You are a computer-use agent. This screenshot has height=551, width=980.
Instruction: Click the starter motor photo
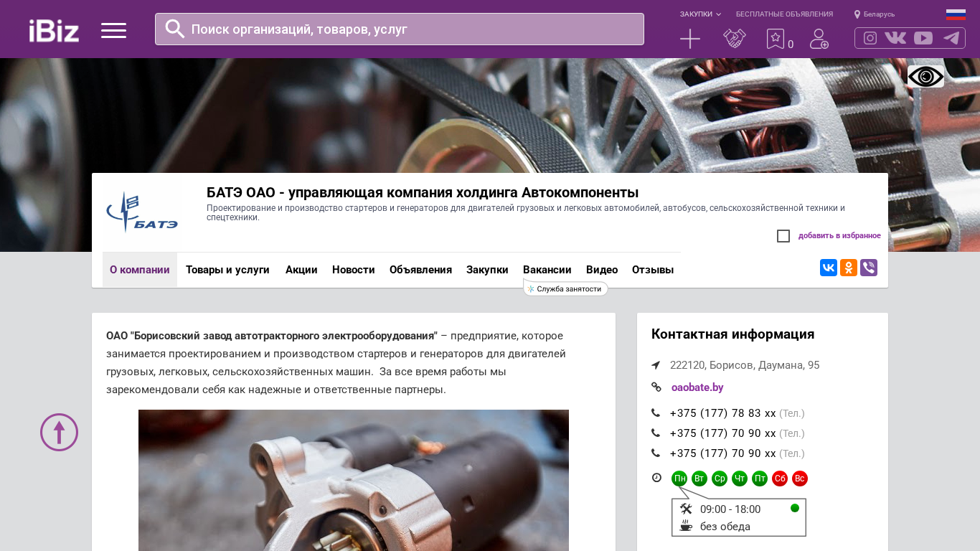click(x=354, y=480)
